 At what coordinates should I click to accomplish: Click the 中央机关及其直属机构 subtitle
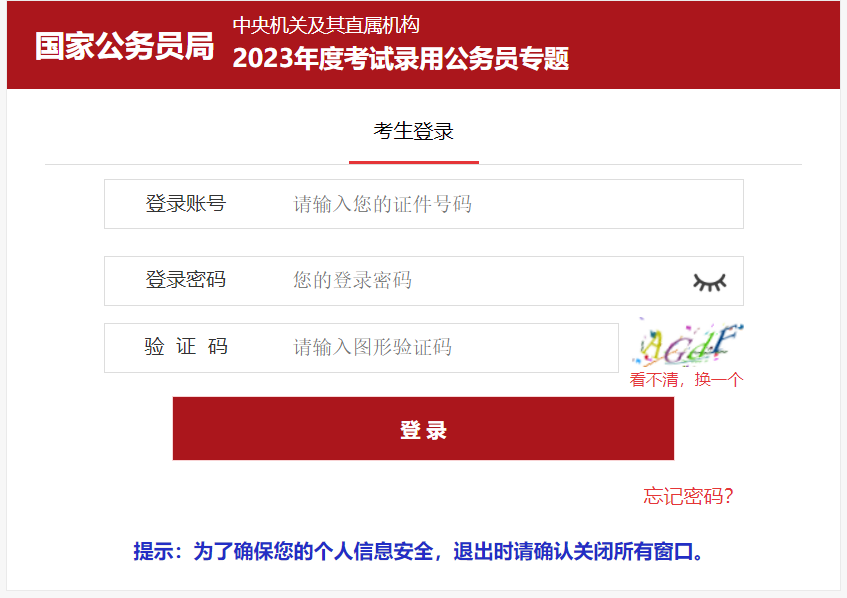click(326, 25)
